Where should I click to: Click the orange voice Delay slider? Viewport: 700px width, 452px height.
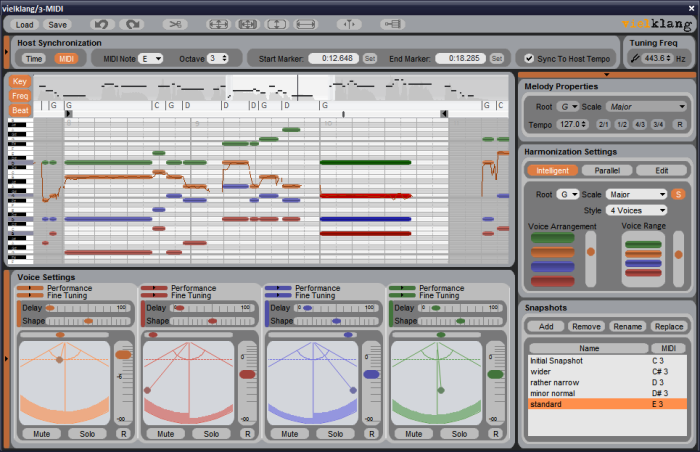88,308
